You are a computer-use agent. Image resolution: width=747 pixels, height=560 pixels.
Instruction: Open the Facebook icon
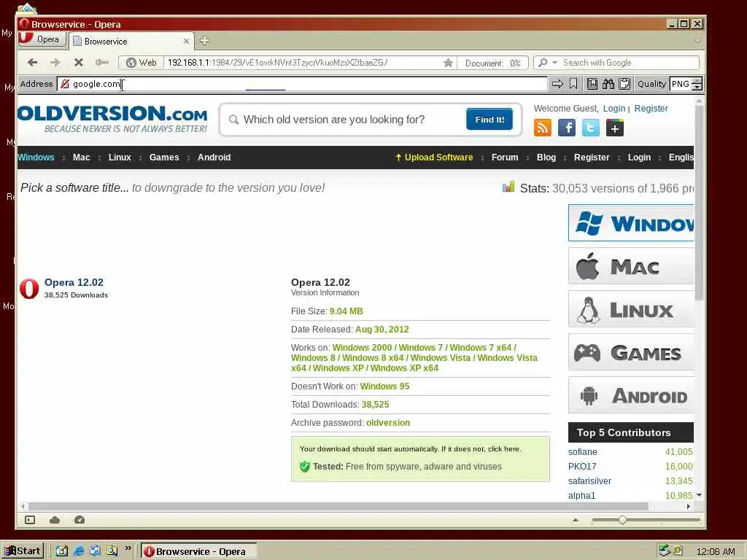567,128
